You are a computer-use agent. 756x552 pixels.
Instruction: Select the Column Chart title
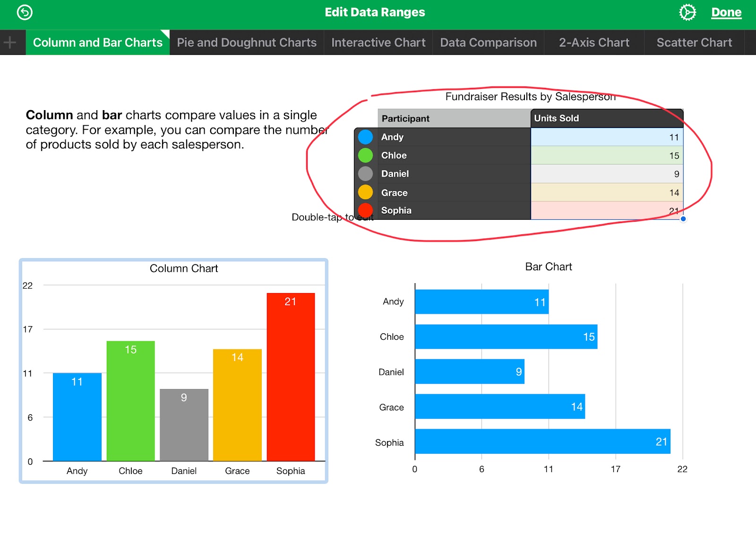[184, 268]
